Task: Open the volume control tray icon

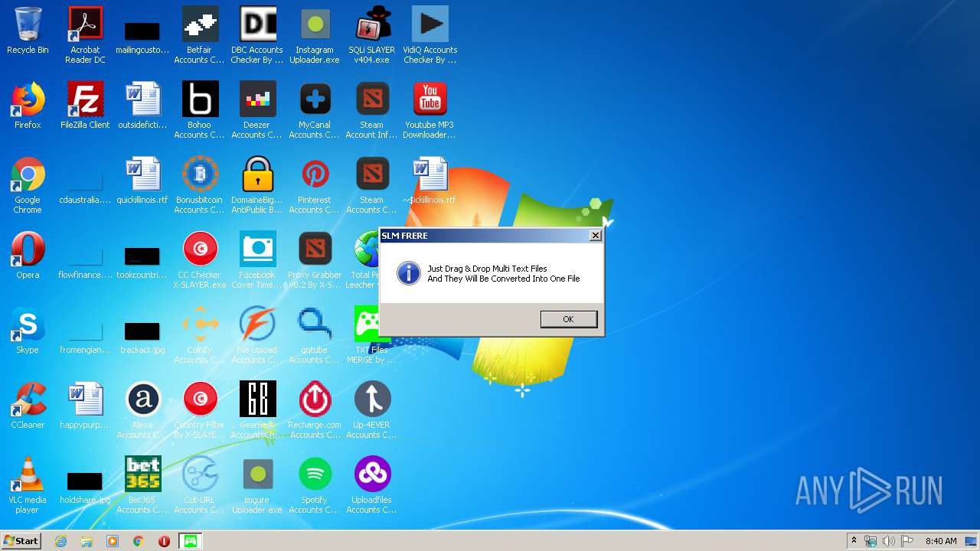Action: (x=889, y=541)
